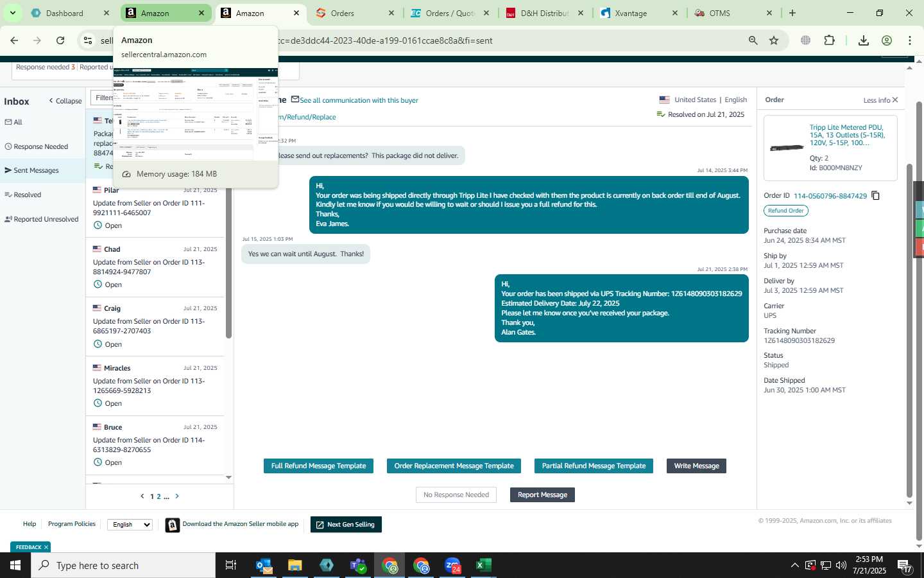Image resolution: width=924 pixels, height=578 pixels.
Task: Open File Explorer from the taskbar
Action: click(295, 565)
